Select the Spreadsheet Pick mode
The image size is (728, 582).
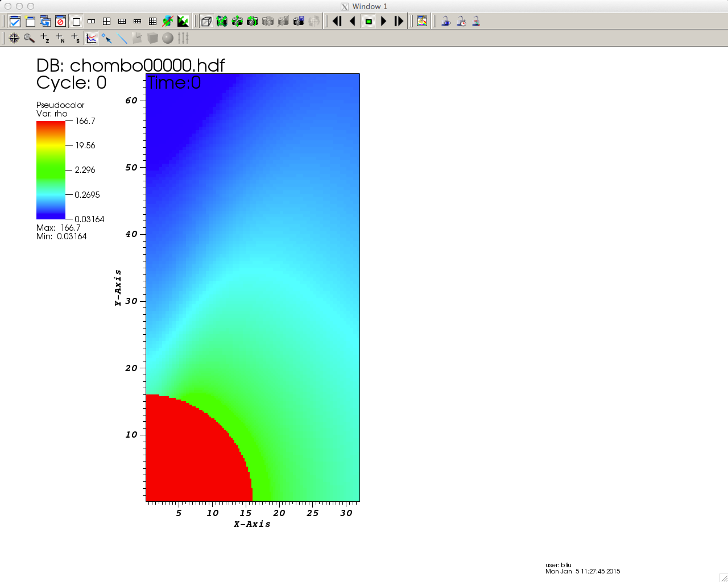pos(76,38)
